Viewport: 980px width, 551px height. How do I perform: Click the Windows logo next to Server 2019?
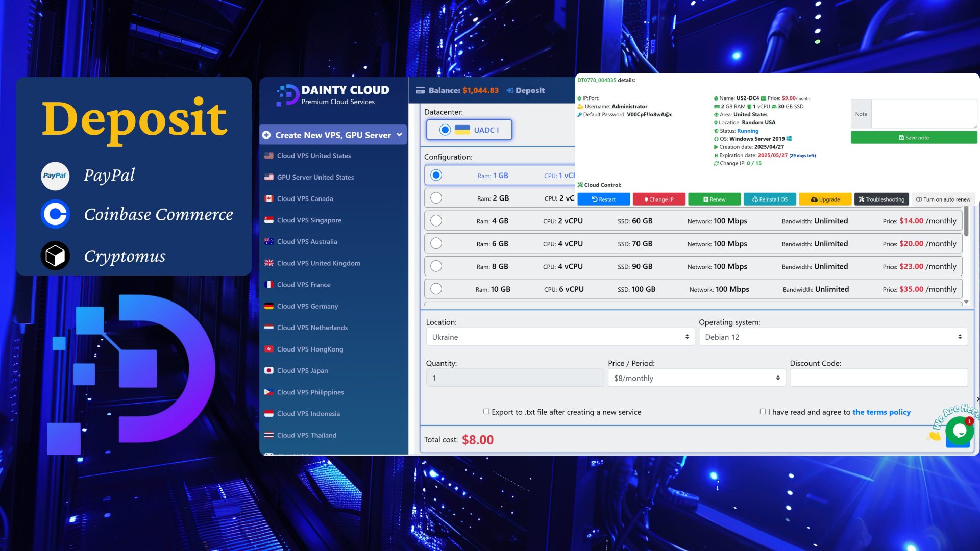[x=789, y=139]
